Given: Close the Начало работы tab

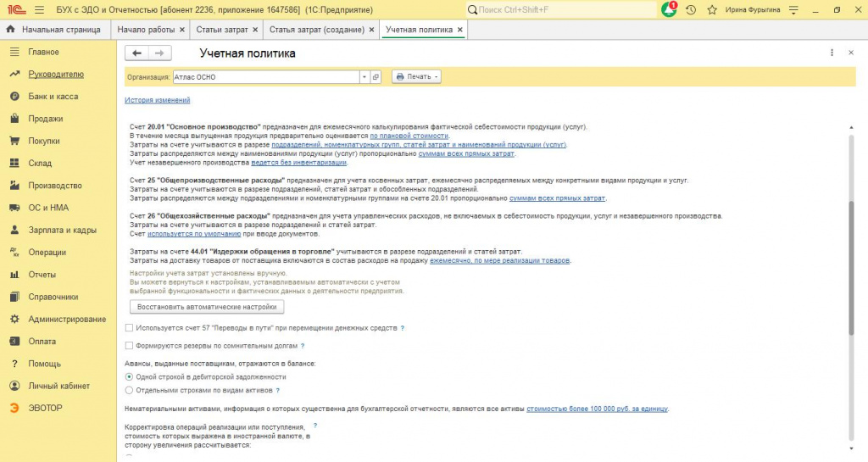Looking at the screenshot, I should coord(182,30).
